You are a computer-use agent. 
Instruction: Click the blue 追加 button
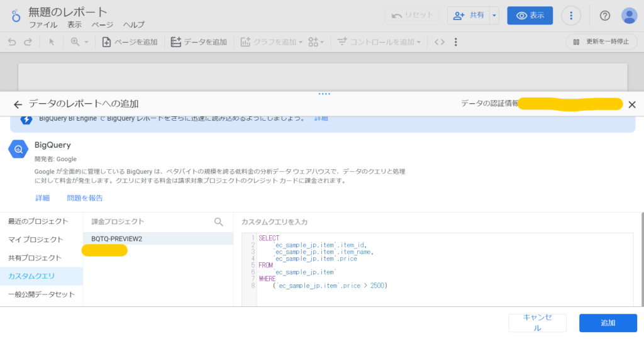pos(608,323)
